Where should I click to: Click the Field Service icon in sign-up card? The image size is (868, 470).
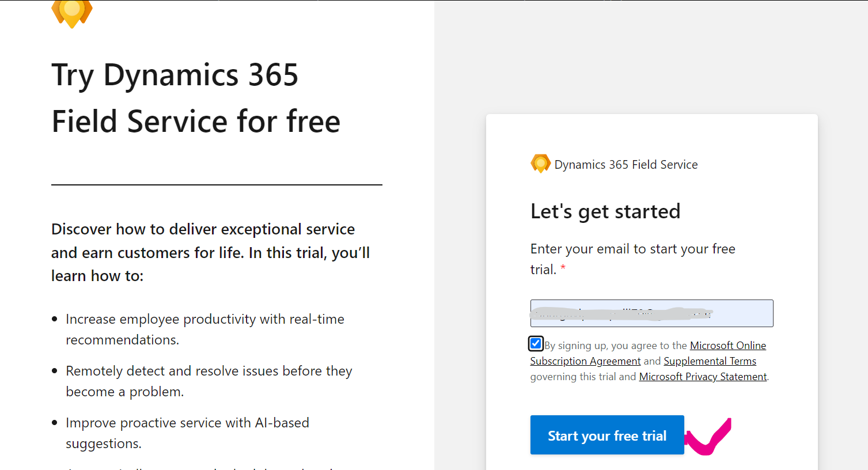tap(540, 164)
